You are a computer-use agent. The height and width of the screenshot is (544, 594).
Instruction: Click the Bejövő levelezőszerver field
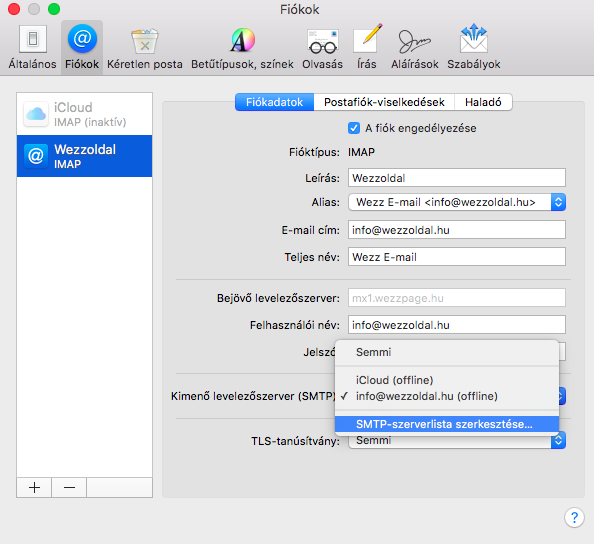coord(457,298)
